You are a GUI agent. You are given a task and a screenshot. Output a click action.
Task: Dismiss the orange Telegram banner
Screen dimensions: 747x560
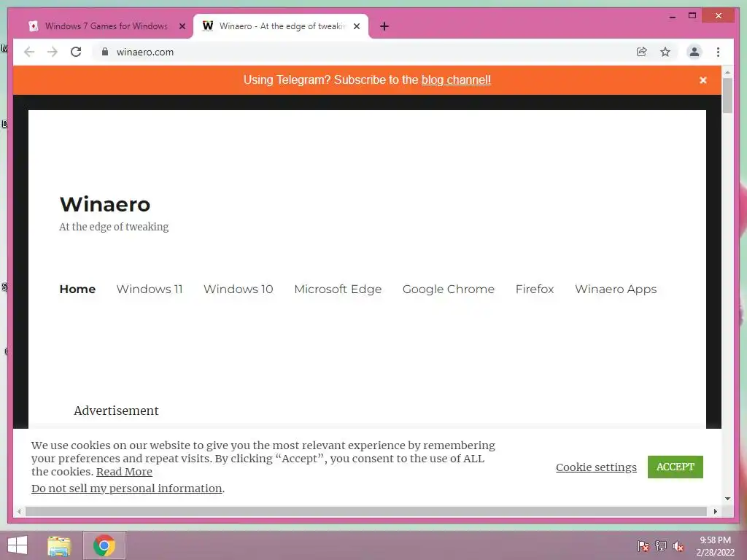tap(703, 80)
